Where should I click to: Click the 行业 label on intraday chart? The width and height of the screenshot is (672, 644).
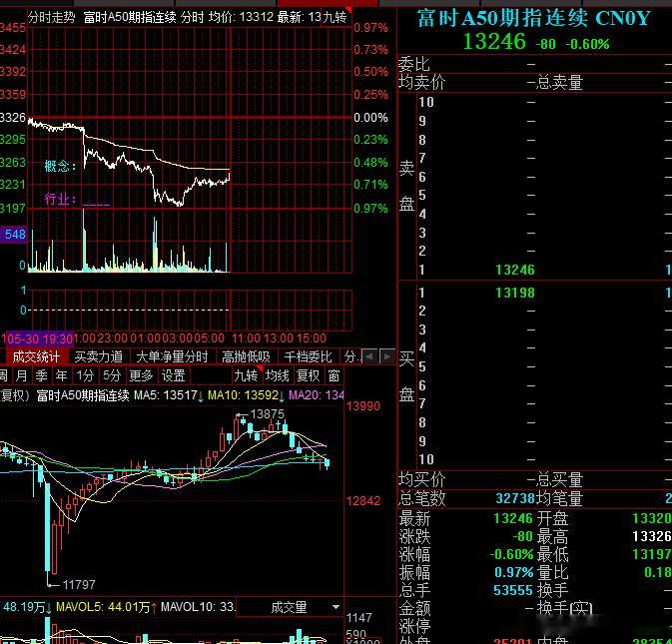61,200
